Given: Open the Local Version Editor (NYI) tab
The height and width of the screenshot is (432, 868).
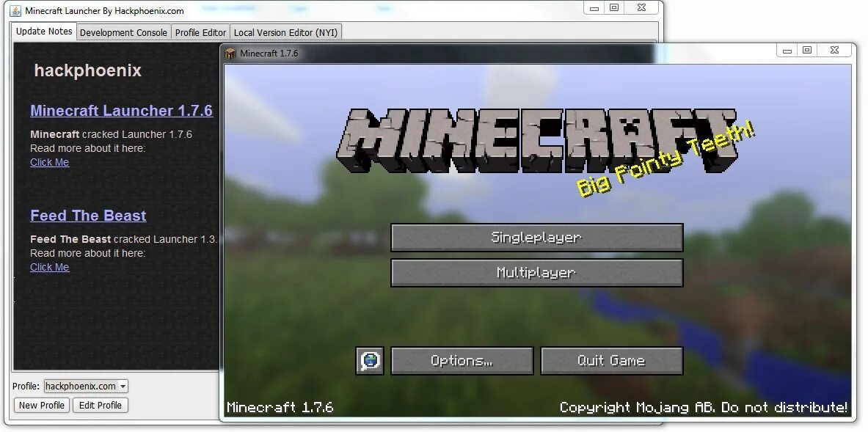Looking at the screenshot, I should (x=285, y=32).
